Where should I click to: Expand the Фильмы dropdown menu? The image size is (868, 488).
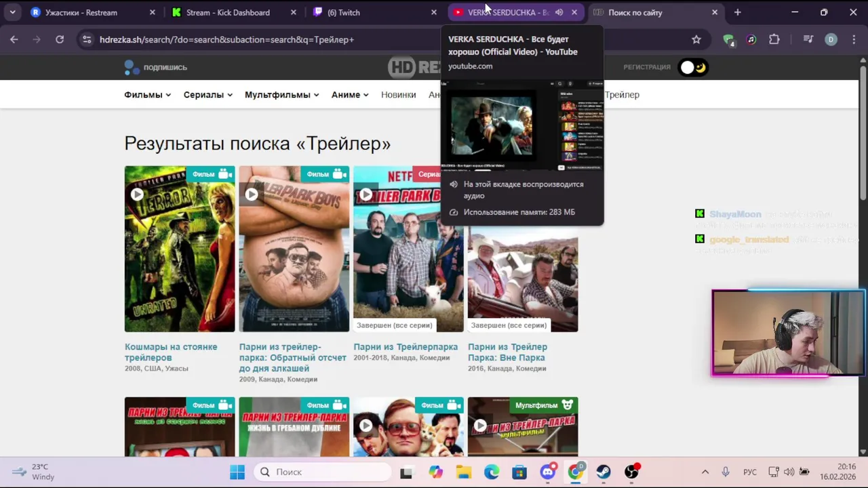(147, 95)
